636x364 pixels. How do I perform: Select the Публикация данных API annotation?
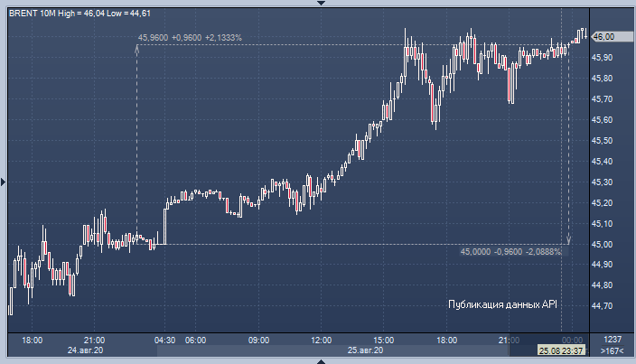[502, 305]
